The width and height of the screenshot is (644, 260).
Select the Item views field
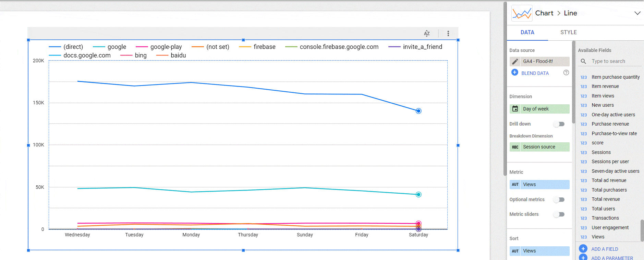[603, 96]
